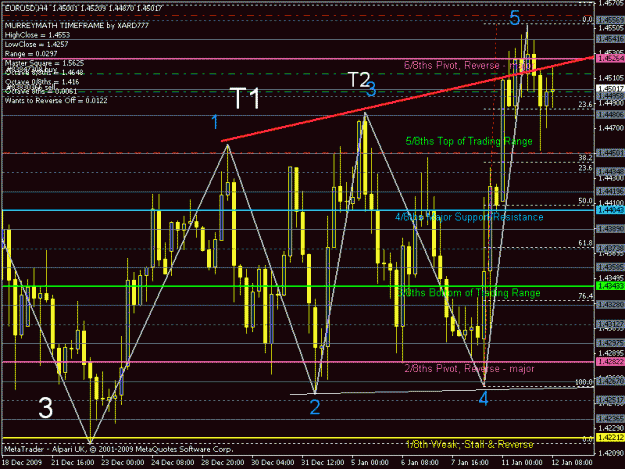Click the 23 Dec 00:00 time label
The image size is (625, 469).
click(123, 463)
